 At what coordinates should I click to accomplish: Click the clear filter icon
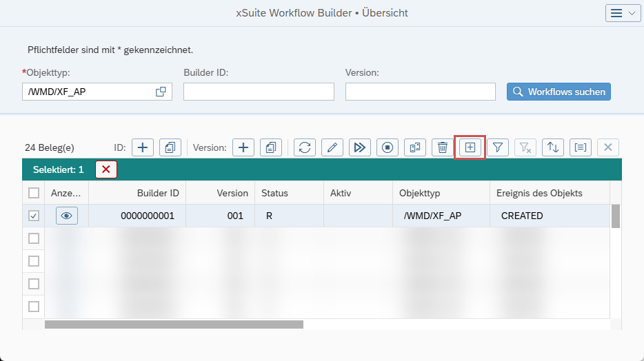tap(525, 147)
